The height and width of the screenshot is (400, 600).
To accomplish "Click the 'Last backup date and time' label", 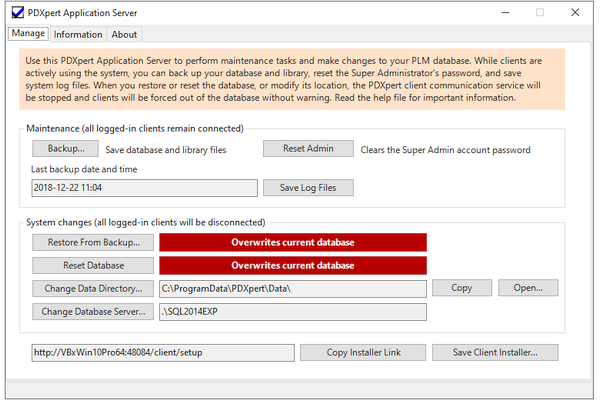I will click(x=84, y=169).
